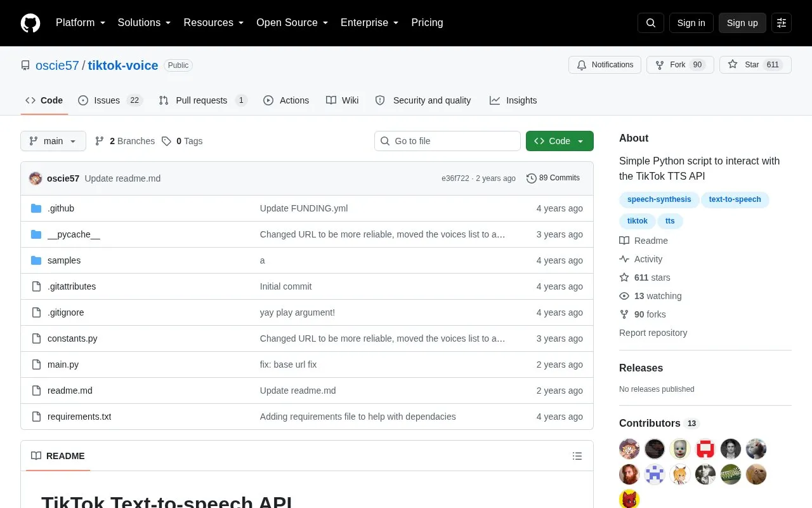This screenshot has height=508, width=812.
Task: Click the eye icon beside 13 watching
Action: (624, 296)
